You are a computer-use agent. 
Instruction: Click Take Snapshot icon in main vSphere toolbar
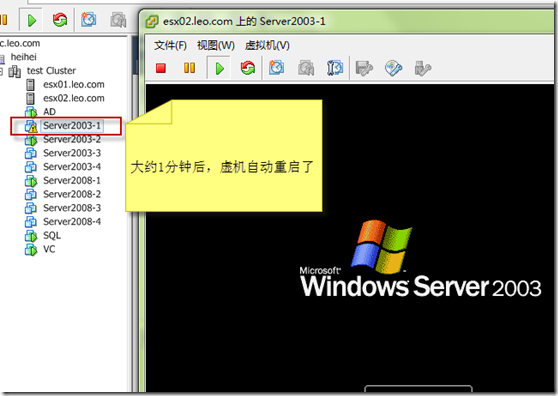[88, 20]
